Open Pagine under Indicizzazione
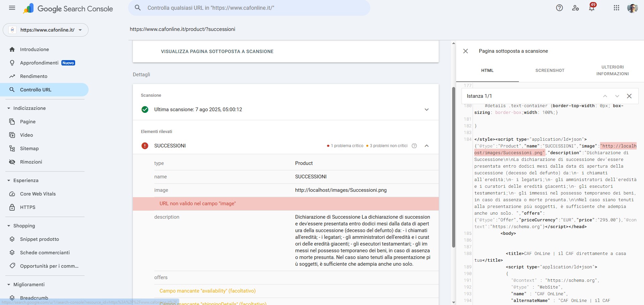 (44, 122)
